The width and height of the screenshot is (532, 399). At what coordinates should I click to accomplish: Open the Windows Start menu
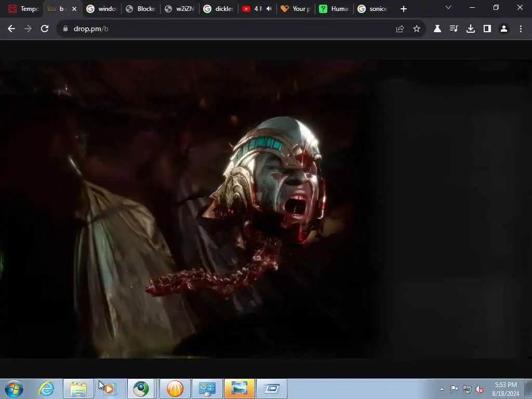pos(14,389)
